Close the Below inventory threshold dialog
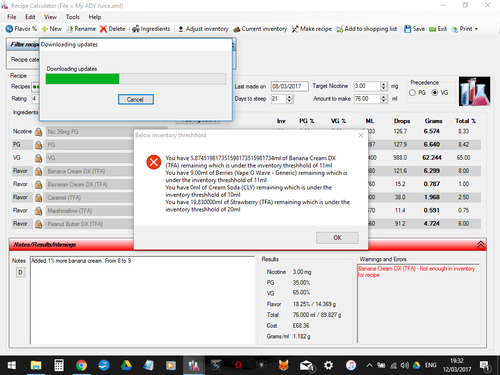The width and height of the screenshot is (500, 375). [x=361, y=135]
